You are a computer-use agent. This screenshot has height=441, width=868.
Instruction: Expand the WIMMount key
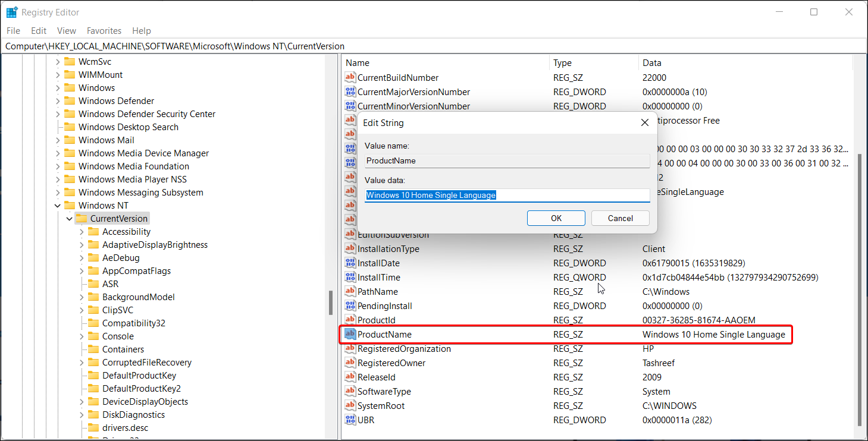click(58, 75)
